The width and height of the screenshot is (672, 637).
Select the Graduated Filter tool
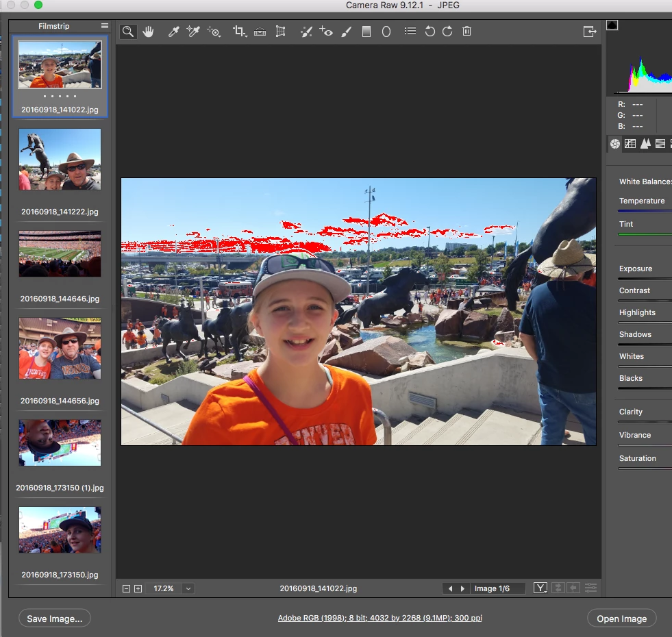click(366, 32)
